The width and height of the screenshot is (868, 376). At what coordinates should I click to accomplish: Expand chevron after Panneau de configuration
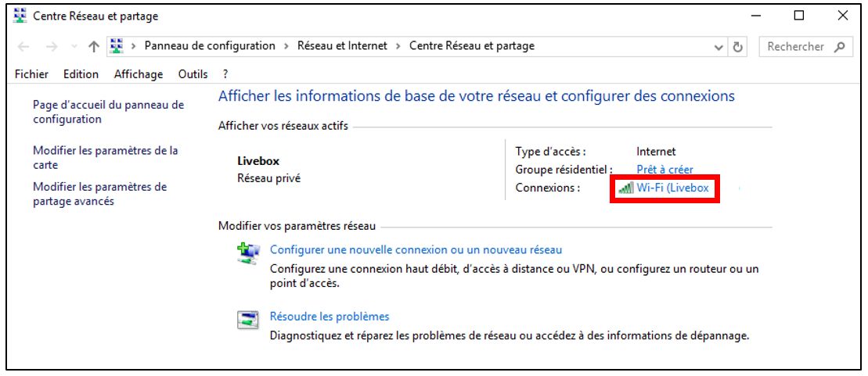[x=286, y=46]
